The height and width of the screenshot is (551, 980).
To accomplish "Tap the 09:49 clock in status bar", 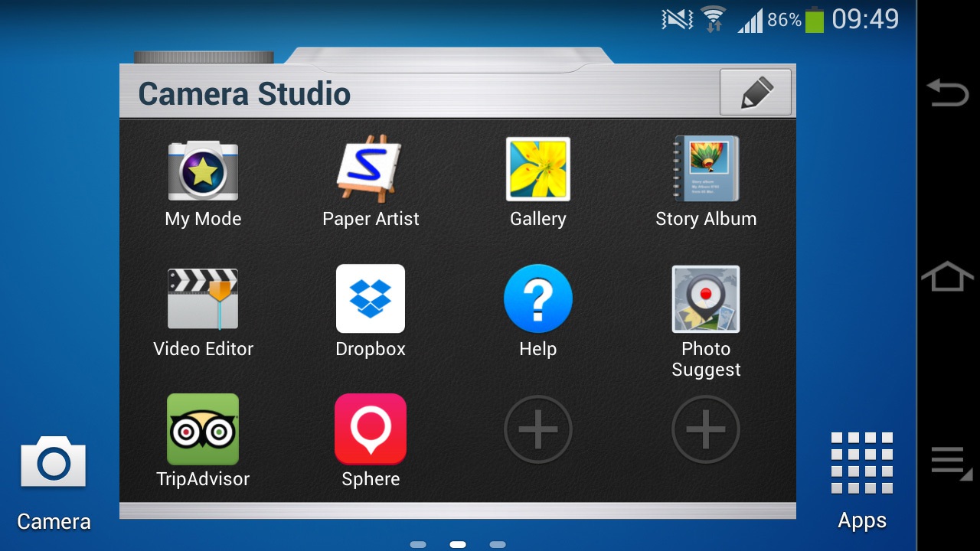I will tap(865, 19).
